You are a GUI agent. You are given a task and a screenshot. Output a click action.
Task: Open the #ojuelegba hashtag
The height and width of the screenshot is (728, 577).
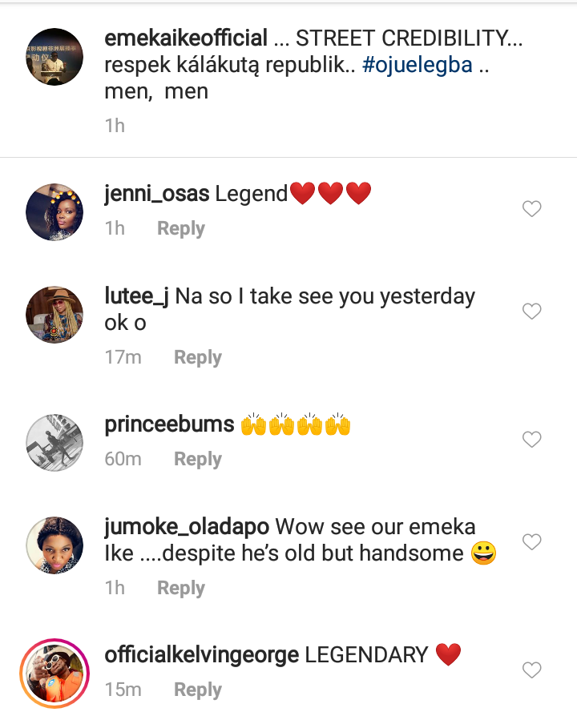tap(417, 66)
